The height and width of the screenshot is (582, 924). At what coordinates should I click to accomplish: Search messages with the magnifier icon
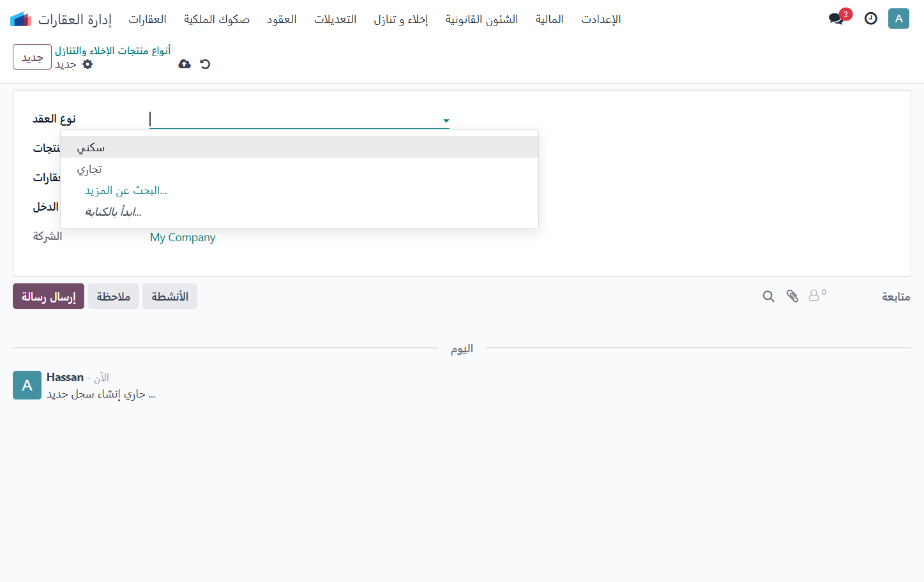click(x=768, y=296)
